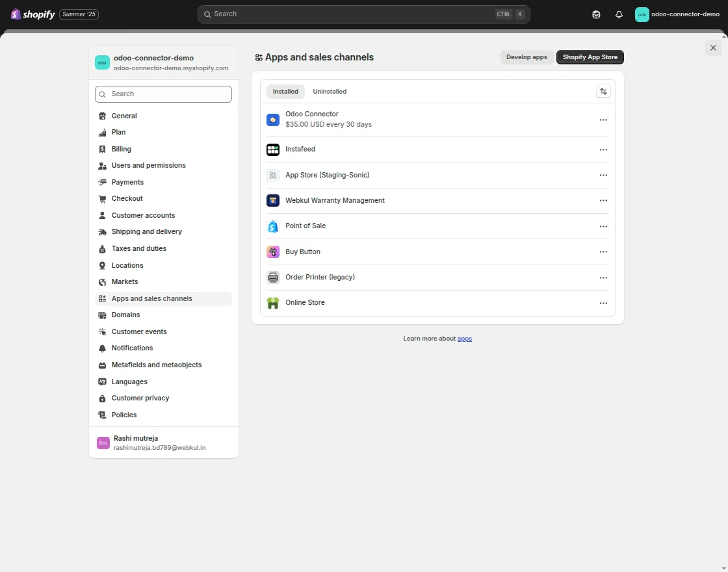
Task: Click the Point of Sale channel icon
Action: [x=272, y=226]
